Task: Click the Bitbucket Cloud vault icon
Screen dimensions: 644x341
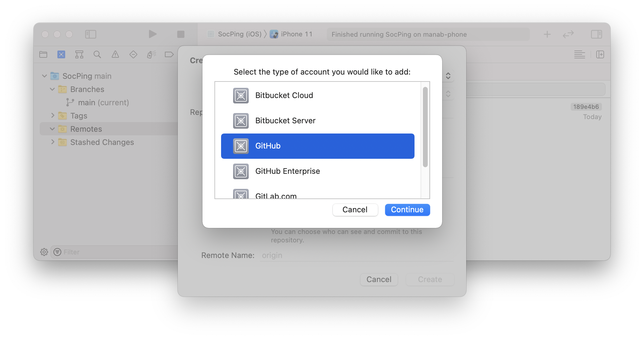Action: (241, 96)
